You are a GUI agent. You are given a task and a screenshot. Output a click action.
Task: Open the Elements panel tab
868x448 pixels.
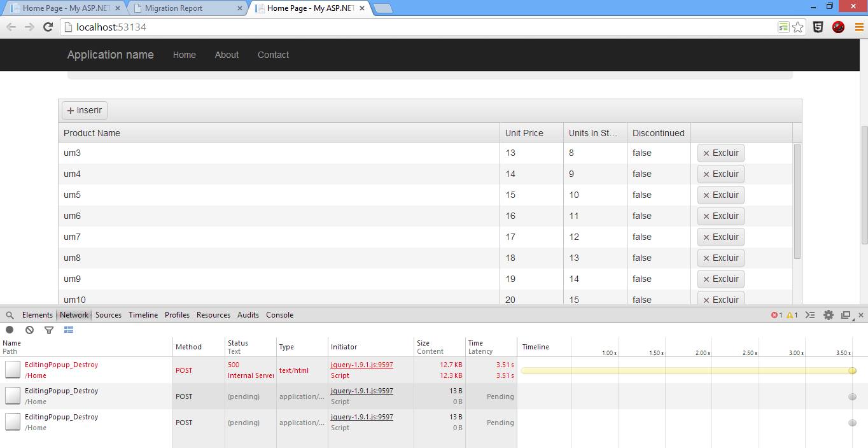tap(38, 315)
